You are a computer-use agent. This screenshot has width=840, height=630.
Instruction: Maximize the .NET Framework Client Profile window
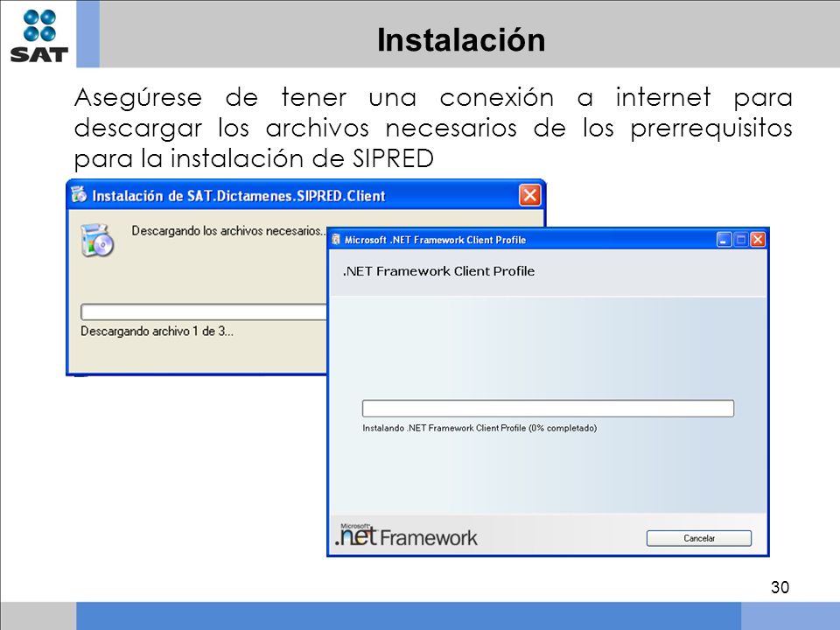[x=741, y=240]
